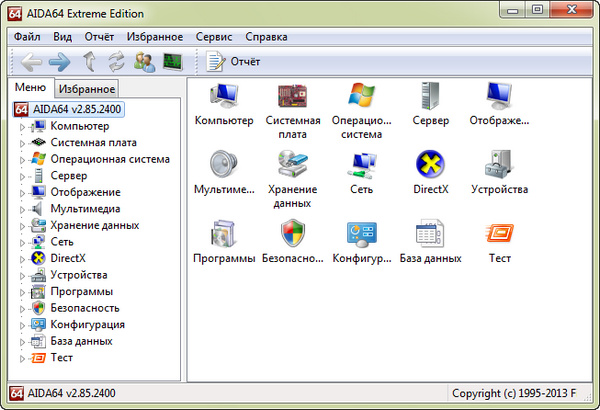The width and height of the screenshot is (600, 410).
Task: Open the Сервер icon in main panel
Action: pos(430,98)
